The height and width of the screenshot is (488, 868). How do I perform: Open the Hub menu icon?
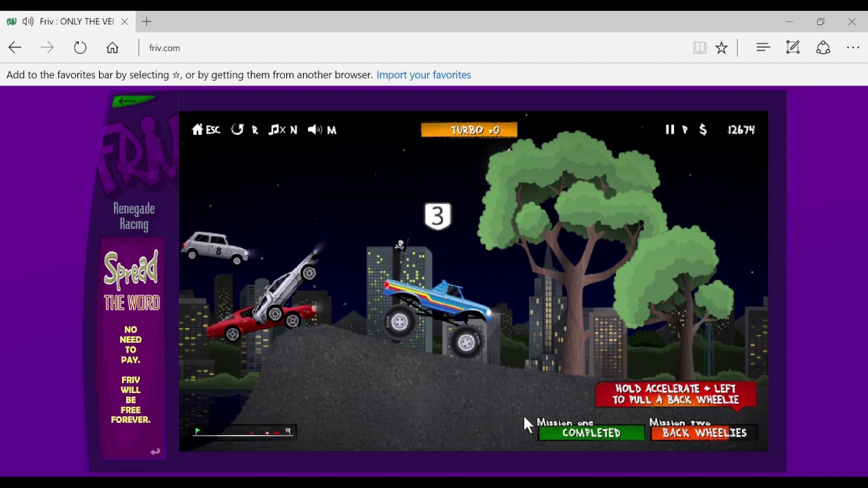763,47
